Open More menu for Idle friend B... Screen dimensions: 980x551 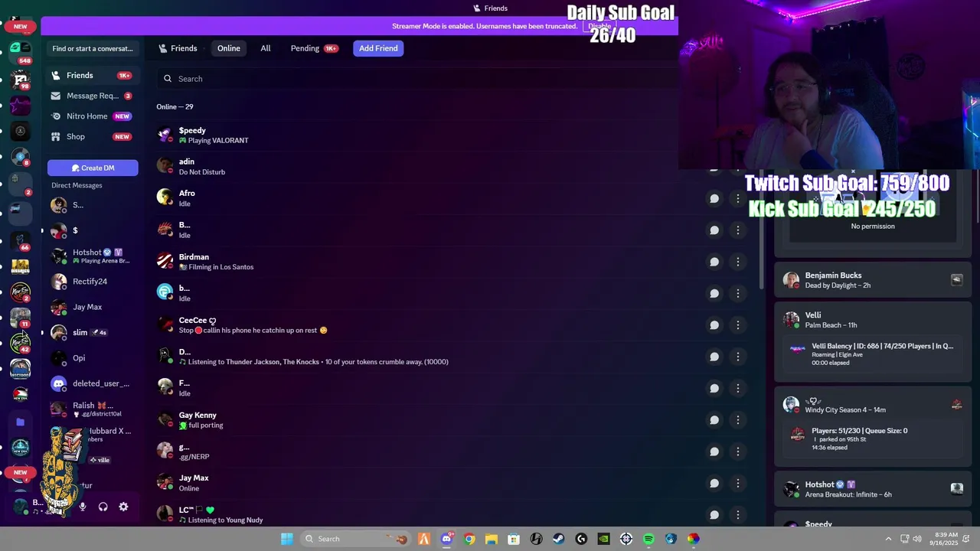(737, 230)
